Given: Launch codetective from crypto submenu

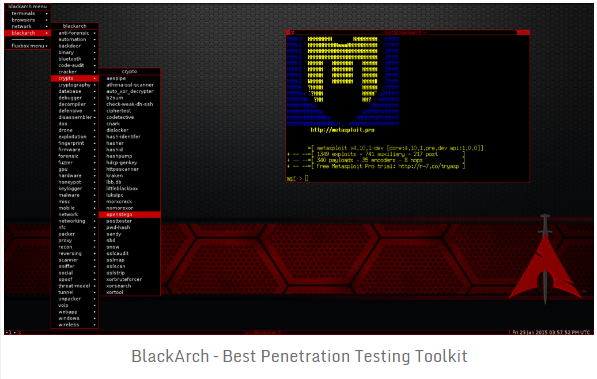Looking at the screenshot, I should (129, 117).
